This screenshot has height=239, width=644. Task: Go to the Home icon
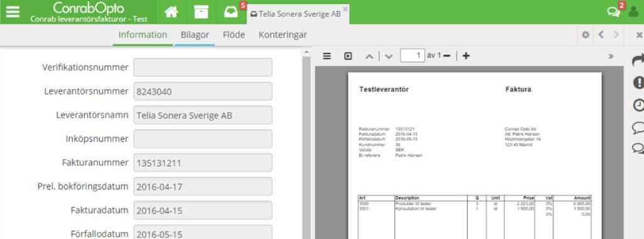(171, 12)
